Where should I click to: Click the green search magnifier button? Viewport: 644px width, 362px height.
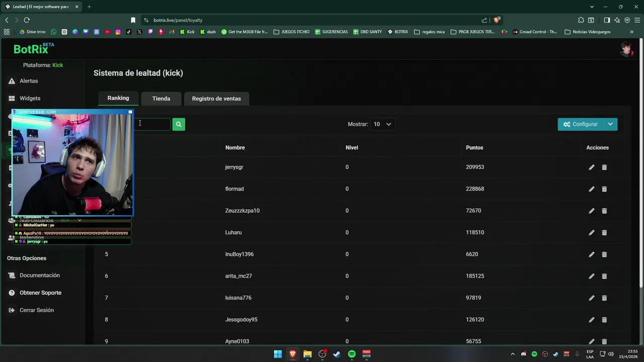(x=179, y=124)
